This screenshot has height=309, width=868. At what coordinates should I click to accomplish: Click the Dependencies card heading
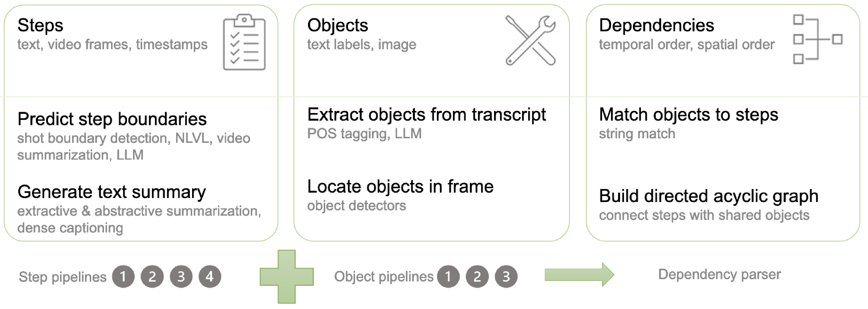pos(656,25)
